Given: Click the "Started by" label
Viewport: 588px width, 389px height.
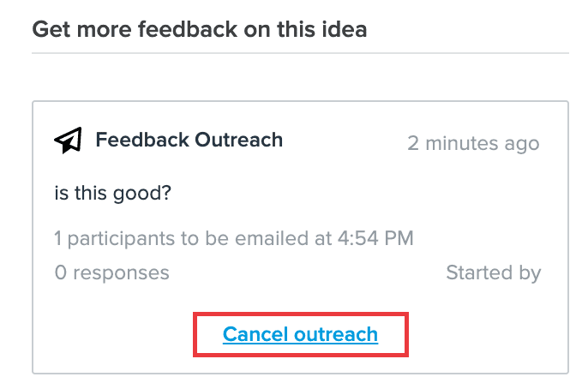Looking at the screenshot, I should (x=494, y=272).
